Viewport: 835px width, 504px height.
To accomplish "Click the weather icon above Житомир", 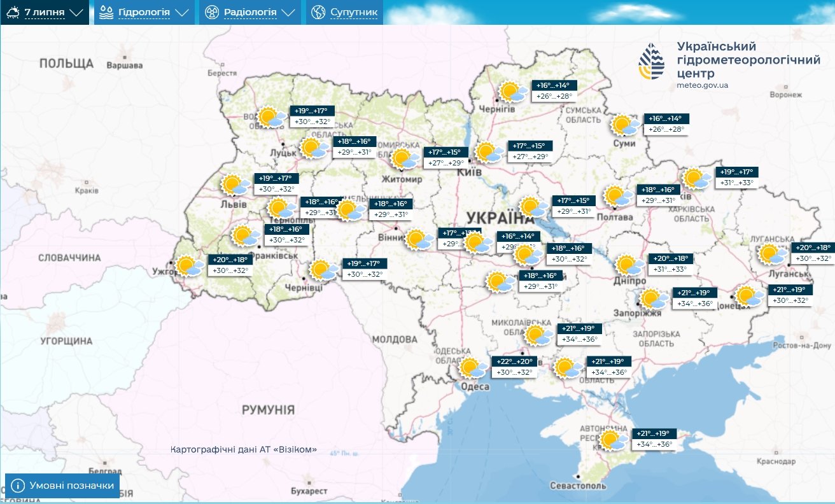I will 405,160.
